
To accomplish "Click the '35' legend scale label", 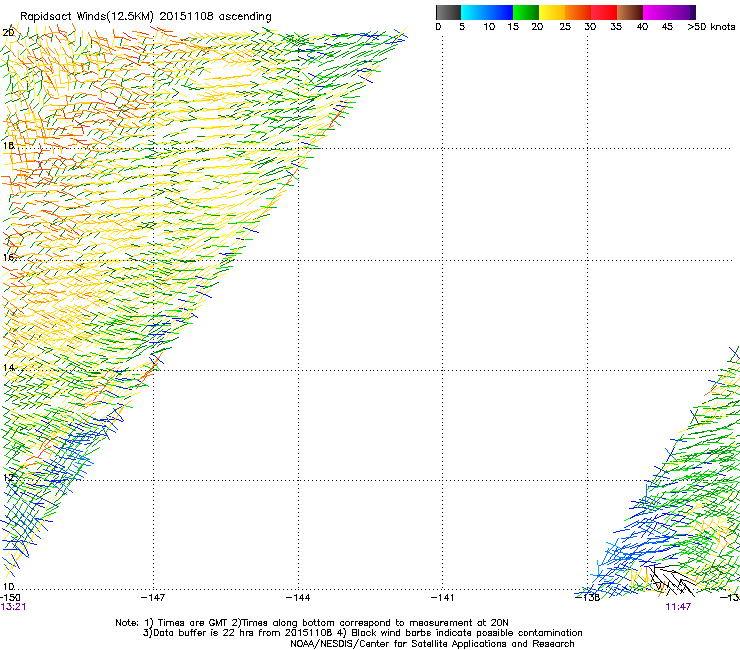I will [x=616, y=27].
